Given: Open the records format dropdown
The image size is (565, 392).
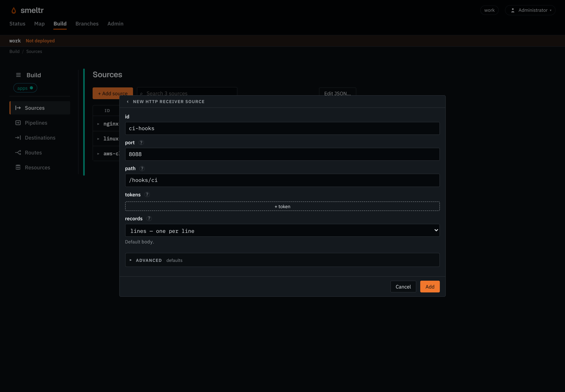Looking at the screenshot, I should (x=282, y=230).
